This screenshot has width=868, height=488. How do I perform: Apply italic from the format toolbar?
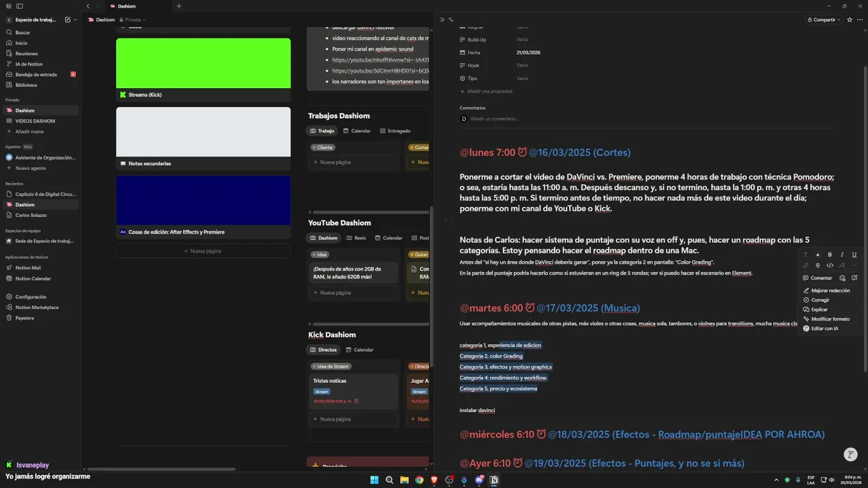(842, 255)
